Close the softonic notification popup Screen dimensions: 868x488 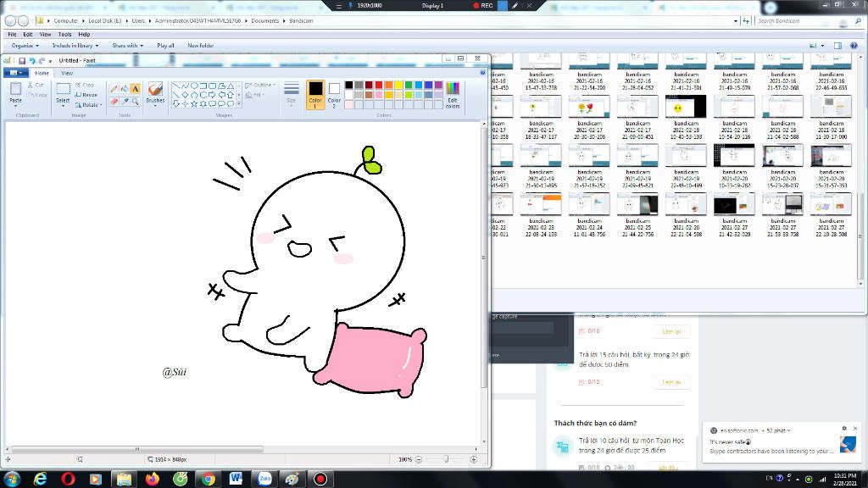[x=855, y=428]
